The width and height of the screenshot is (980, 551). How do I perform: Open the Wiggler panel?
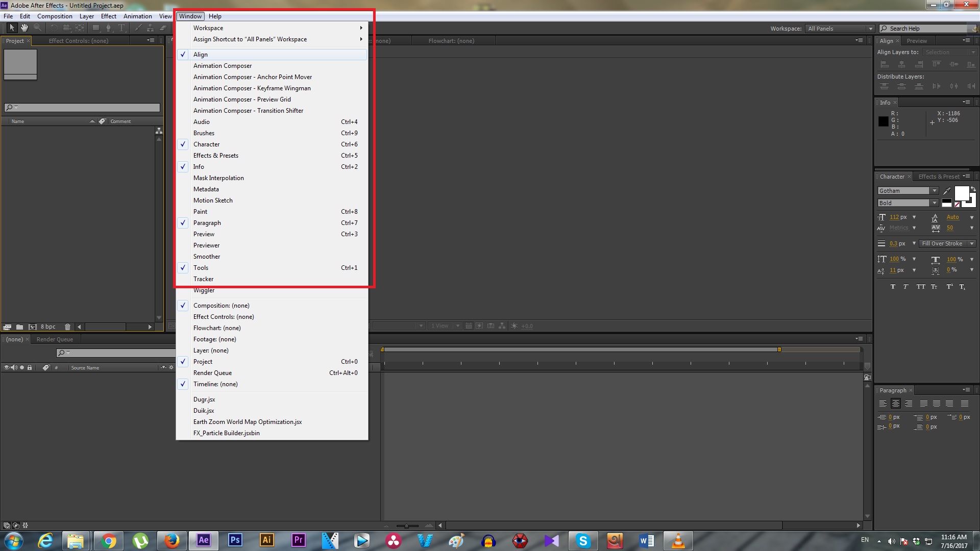[x=204, y=290]
